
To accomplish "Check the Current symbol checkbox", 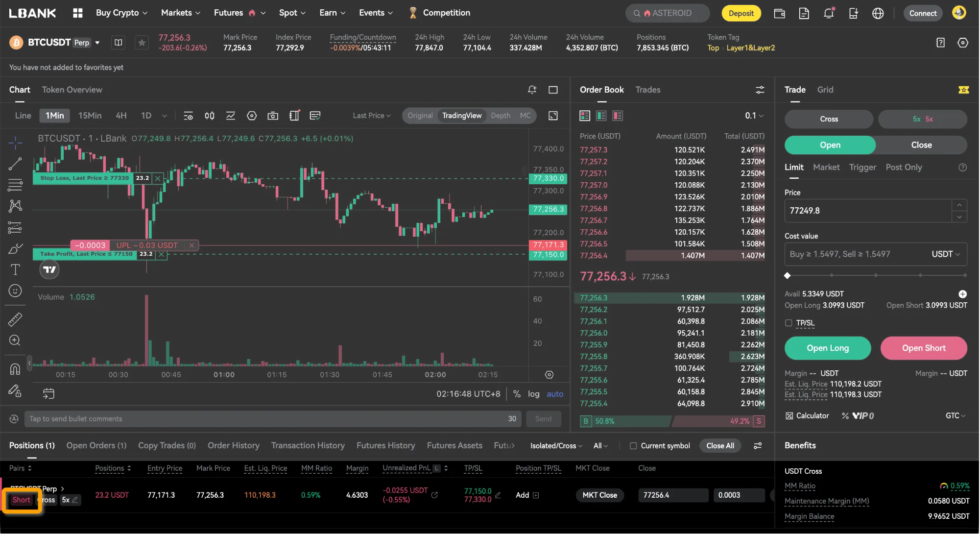I will 633,446.
